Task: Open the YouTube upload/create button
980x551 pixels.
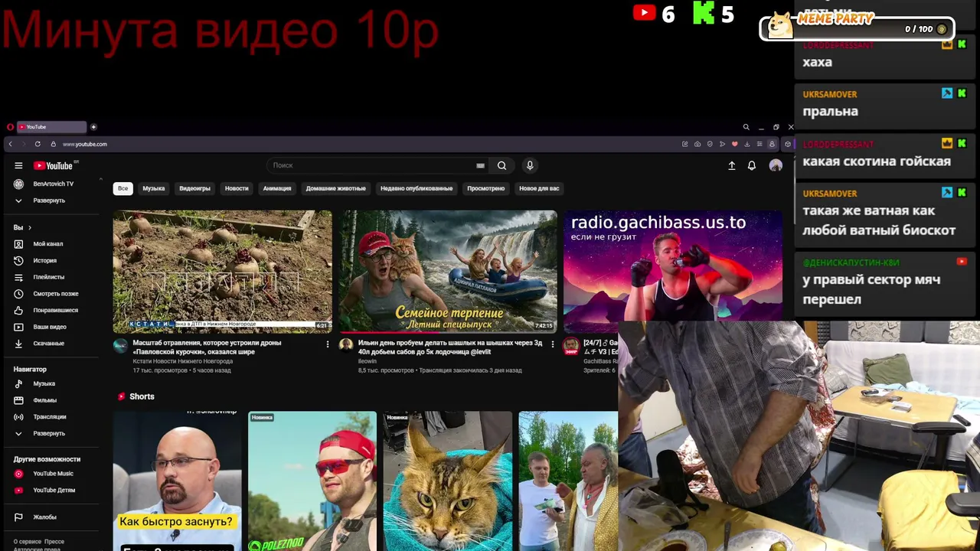Action: pyautogui.click(x=731, y=165)
